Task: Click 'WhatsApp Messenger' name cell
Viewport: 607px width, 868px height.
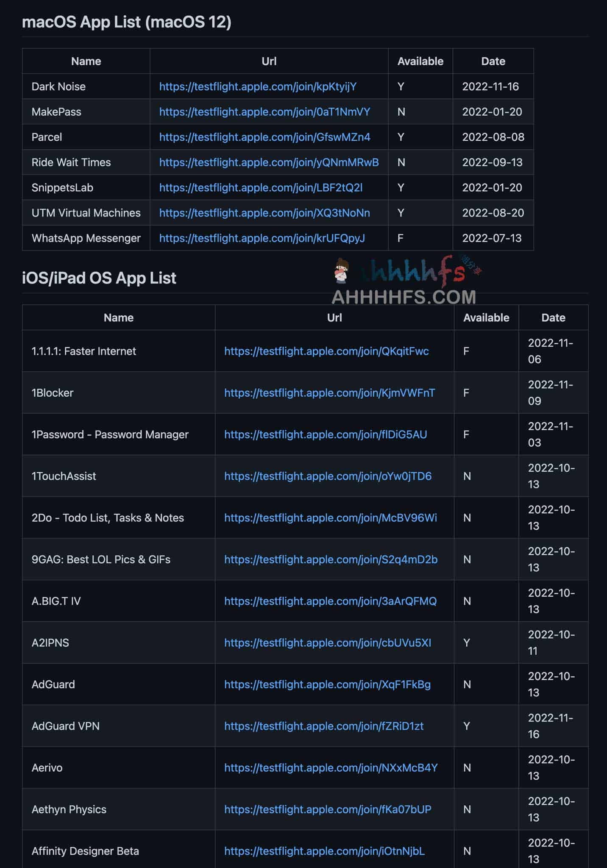Action: point(86,238)
